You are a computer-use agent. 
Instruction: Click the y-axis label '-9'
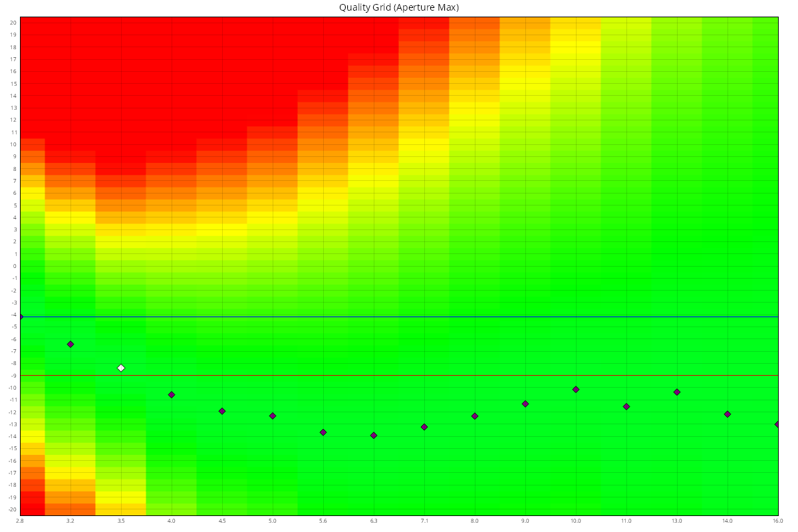[x=13, y=376]
